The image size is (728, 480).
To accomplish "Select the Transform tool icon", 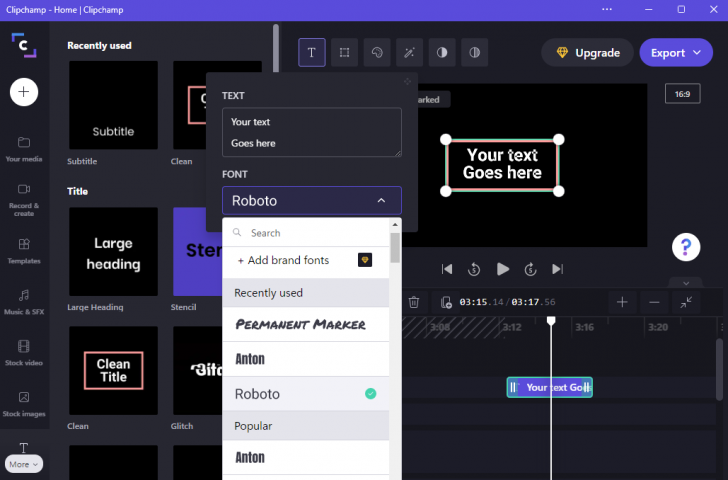I will [344, 52].
